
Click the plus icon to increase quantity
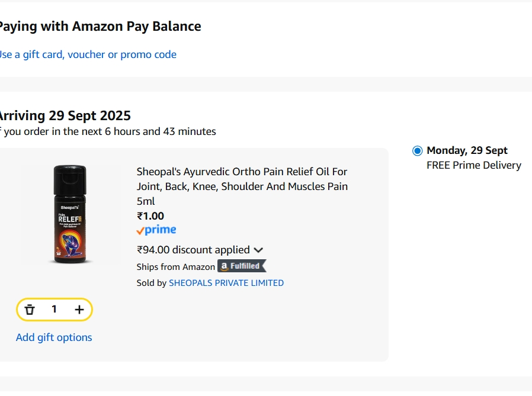[x=79, y=309]
